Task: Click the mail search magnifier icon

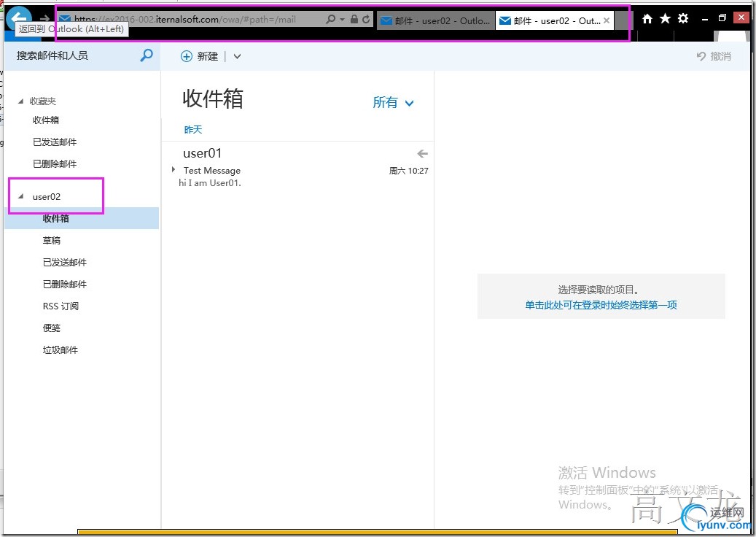Action: click(146, 55)
